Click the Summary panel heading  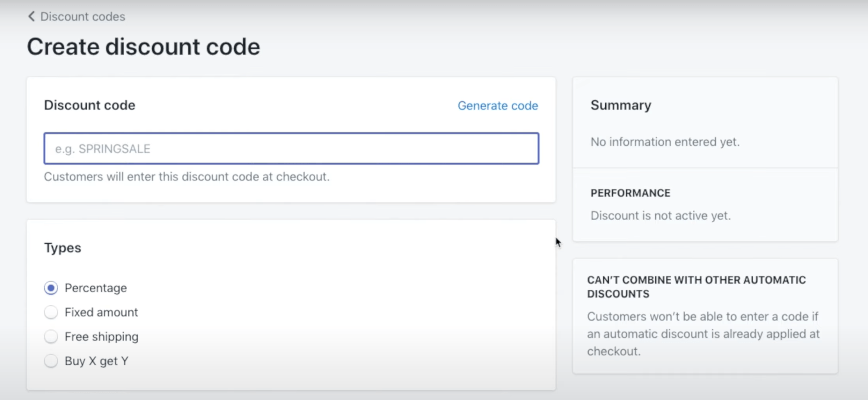coord(620,105)
